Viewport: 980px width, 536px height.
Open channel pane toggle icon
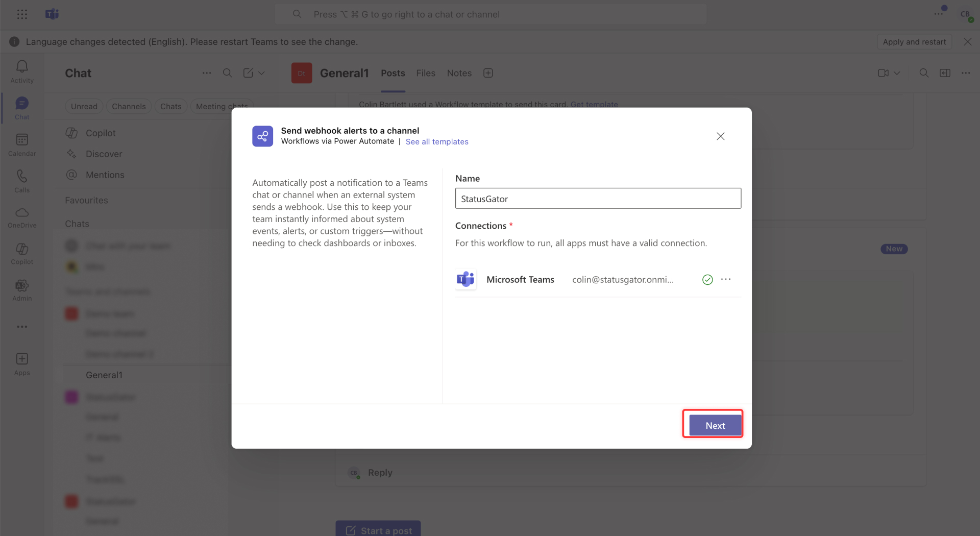[x=945, y=73]
